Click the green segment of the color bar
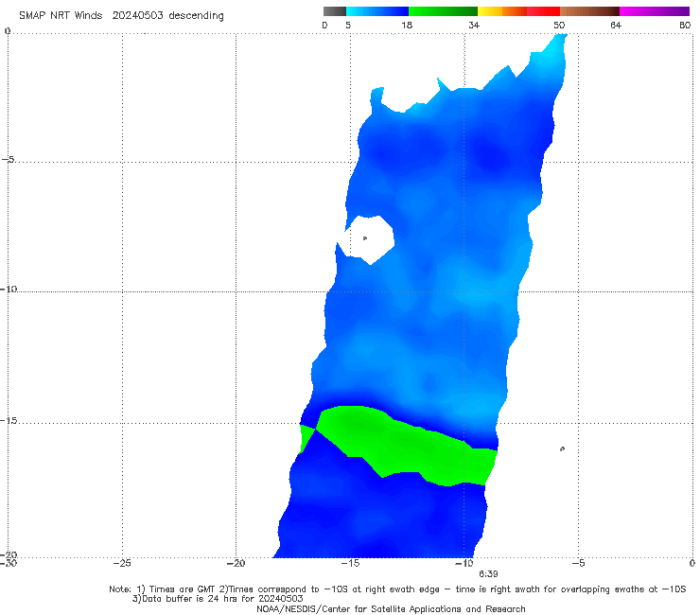The height and width of the screenshot is (615, 700). 443,11
